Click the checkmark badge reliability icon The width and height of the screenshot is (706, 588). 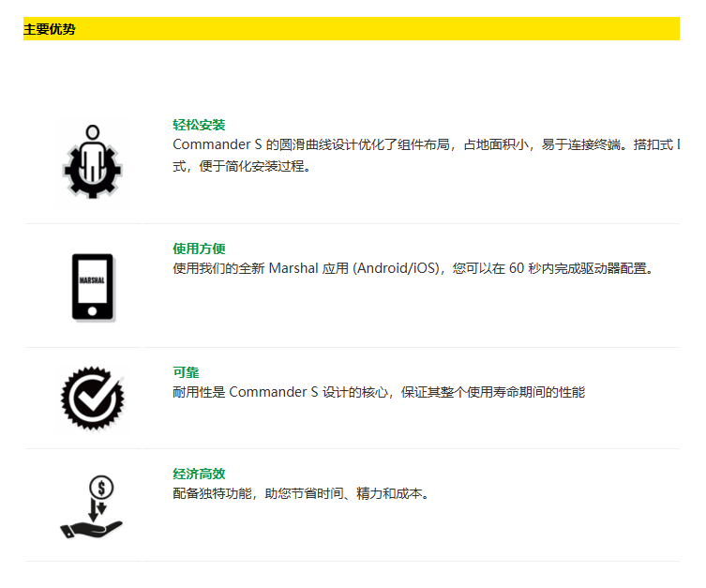(92, 398)
